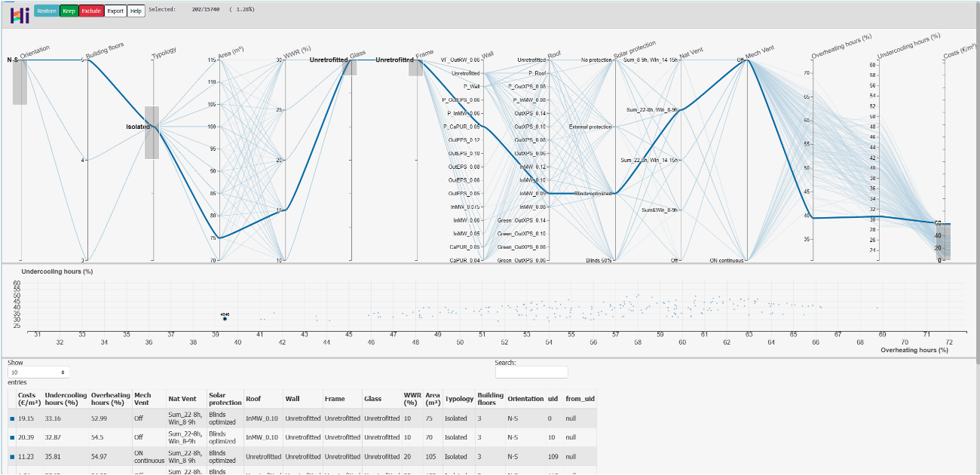Click the 'External protection' tick on Solar protection axis
The image size is (980, 475).
click(x=591, y=127)
